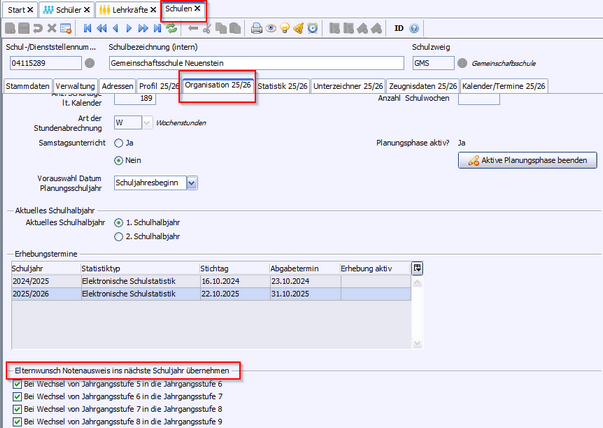Switch to Statistik 25/26 tab

pos(283,87)
